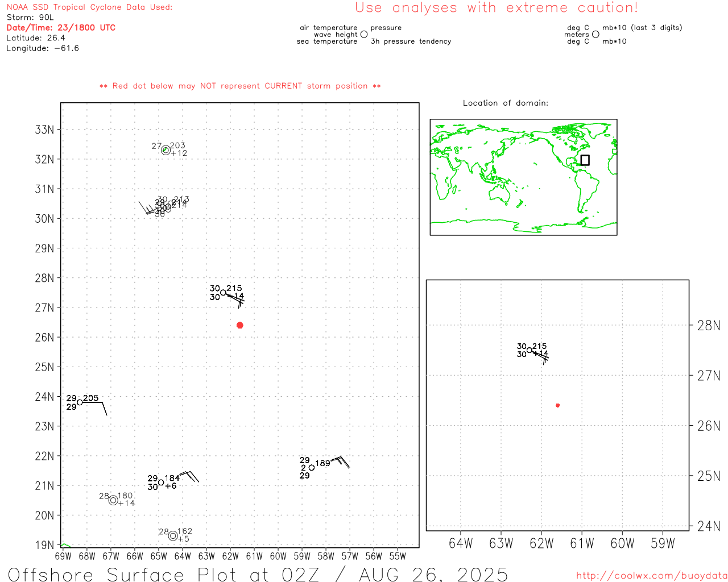The height and width of the screenshot is (582, 728).
Task: Click the 64W label on inset plot
Action: pos(461,543)
